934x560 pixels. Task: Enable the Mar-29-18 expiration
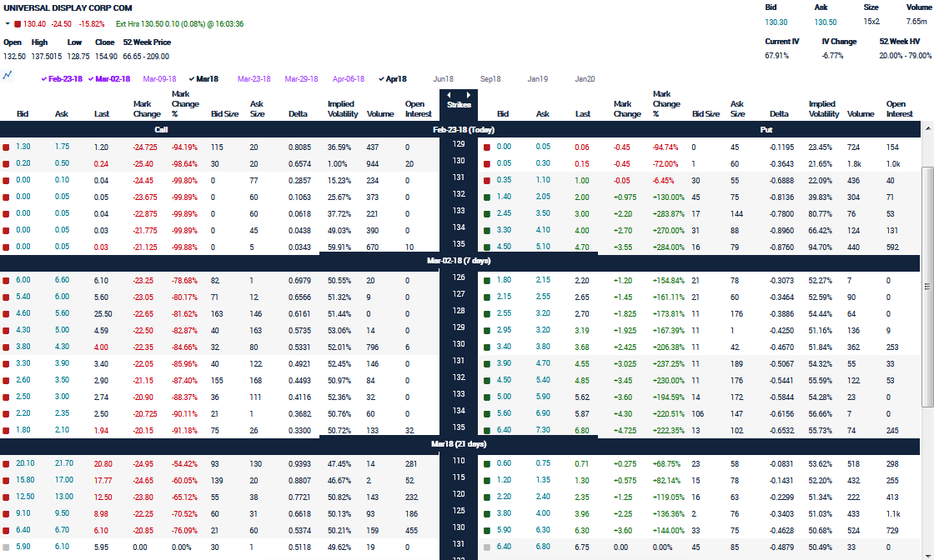pyautogui.click(x=301, y=79)
